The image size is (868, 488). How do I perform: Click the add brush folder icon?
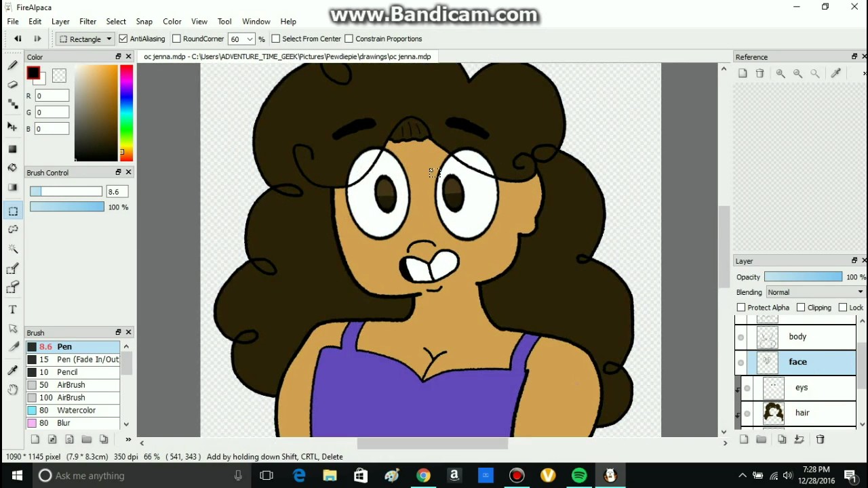coord(86,439)
